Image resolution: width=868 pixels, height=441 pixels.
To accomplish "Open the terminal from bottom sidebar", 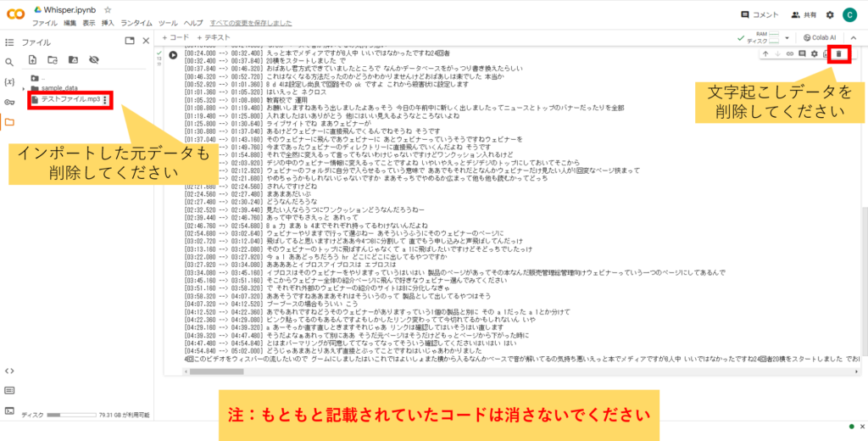I will [9, 411].
